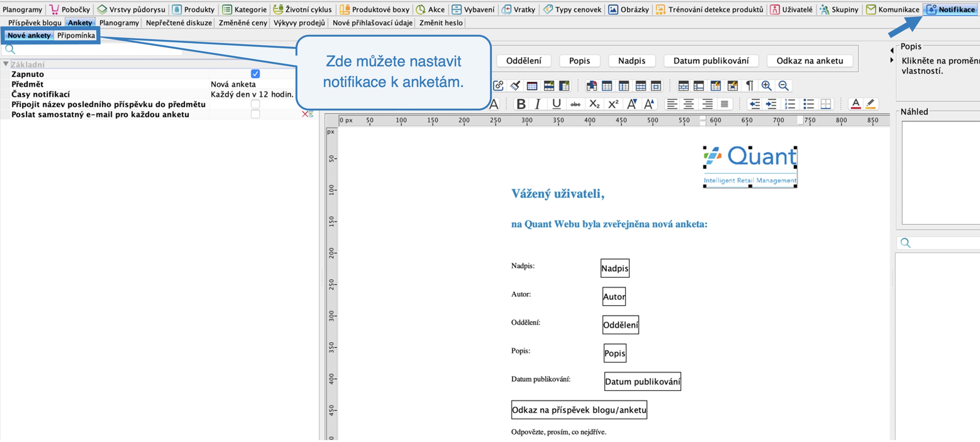Screen dimensions: 980x442
Task: Insert a numbered list
Action: [790, 104]
